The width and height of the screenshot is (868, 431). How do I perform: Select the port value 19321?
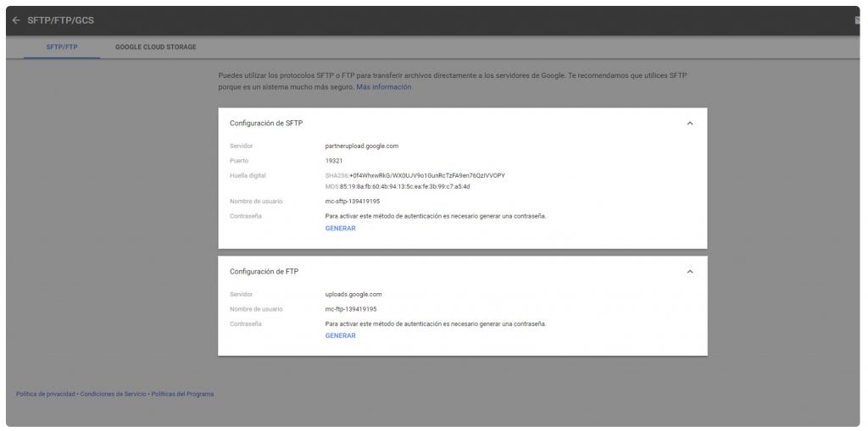pos(334,161)
